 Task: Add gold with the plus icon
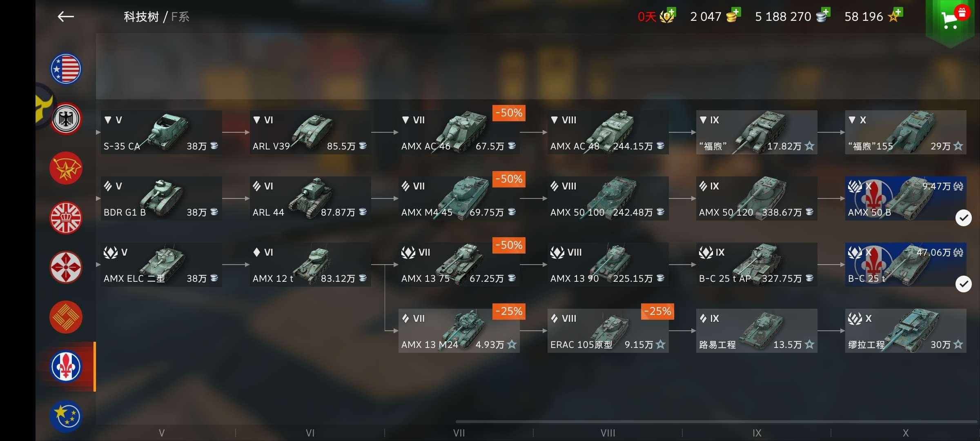(x=735, y=11)
